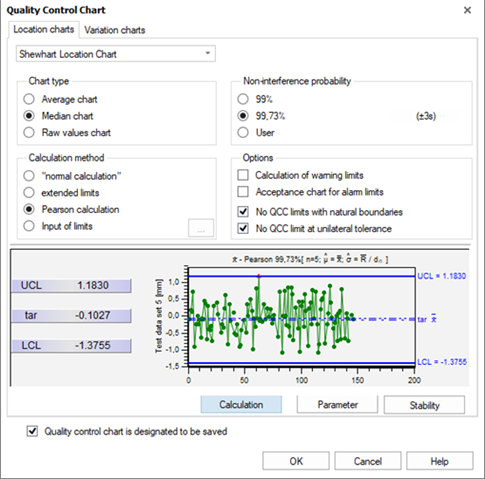Click the UCL value field 1.1830
The width and height of the screenshot is (485, 479).
(71, 286)
